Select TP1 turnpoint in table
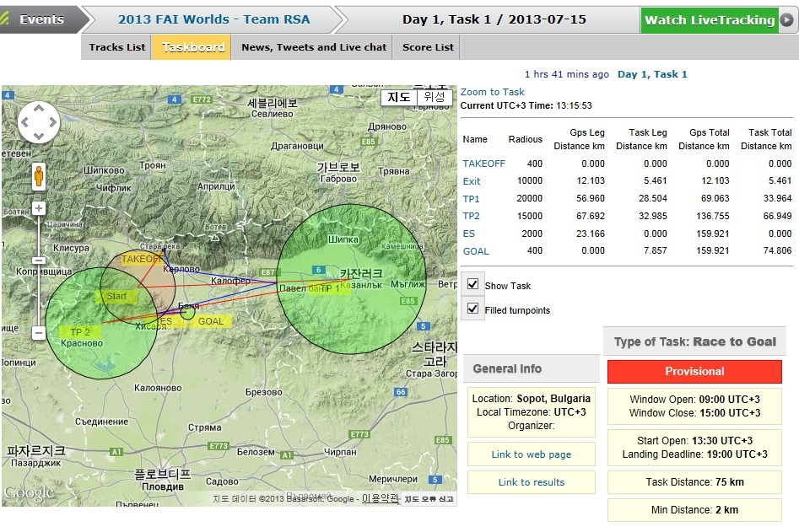 click(x=471, y=198)
